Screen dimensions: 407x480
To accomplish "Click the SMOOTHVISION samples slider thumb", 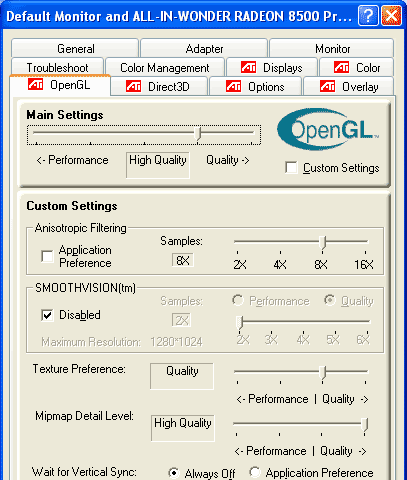I will pyautogui.click(x=240, y=323).
